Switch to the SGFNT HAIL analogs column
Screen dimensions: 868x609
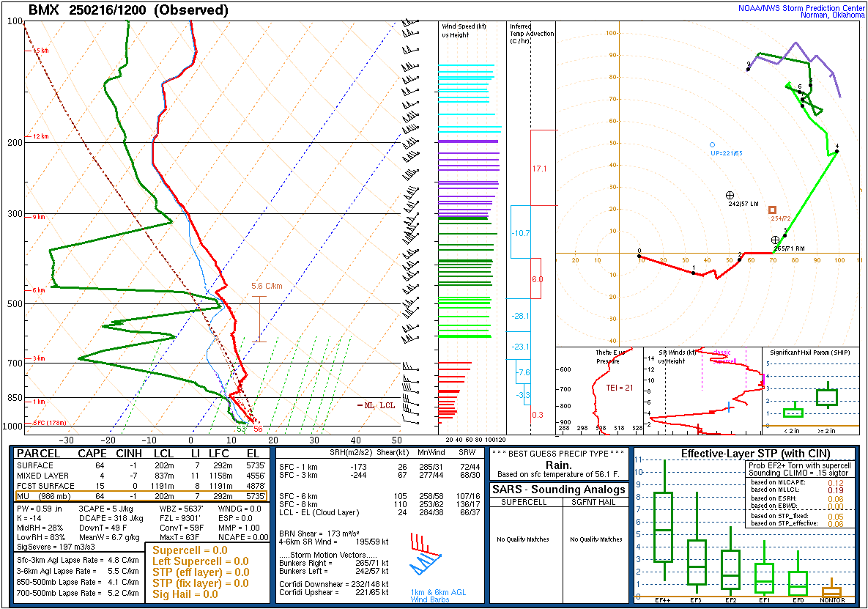coord(596,502)
